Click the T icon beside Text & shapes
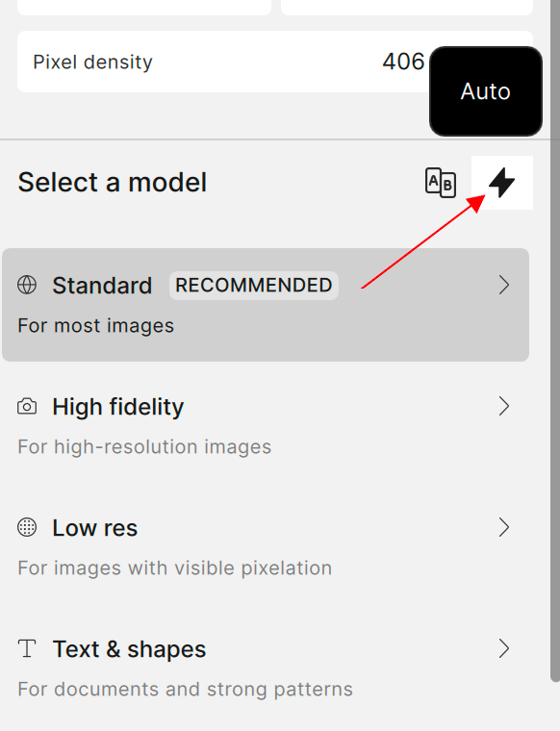 coord(27,648)
